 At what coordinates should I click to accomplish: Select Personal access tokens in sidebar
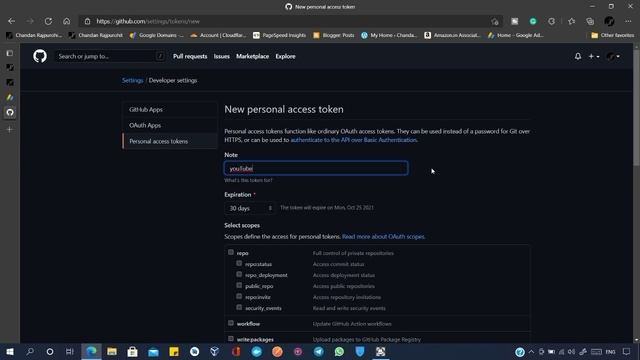click(x=170, y=141)
